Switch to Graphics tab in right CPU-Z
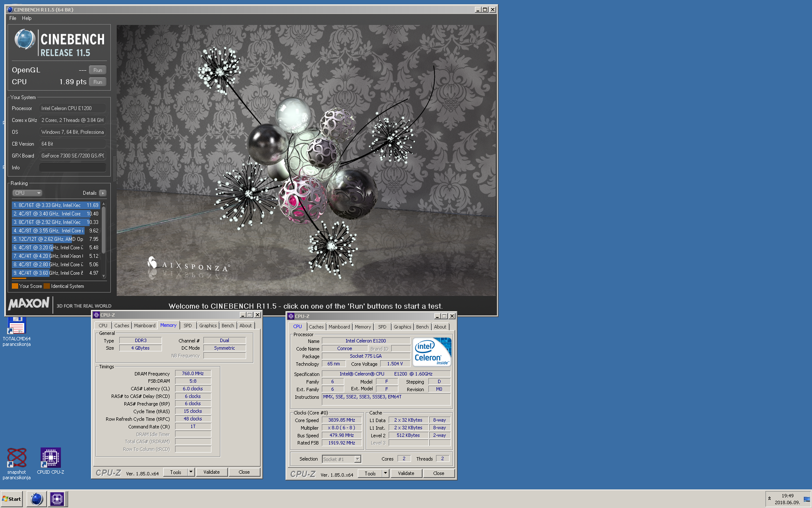Viewport: 812px width, 508px height. 402,327
